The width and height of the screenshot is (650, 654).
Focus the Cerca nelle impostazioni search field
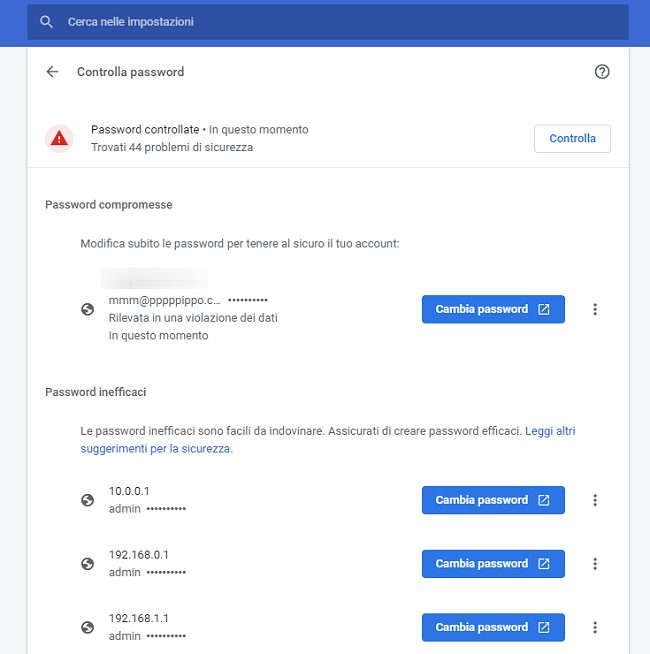click(x=330, y=21)
